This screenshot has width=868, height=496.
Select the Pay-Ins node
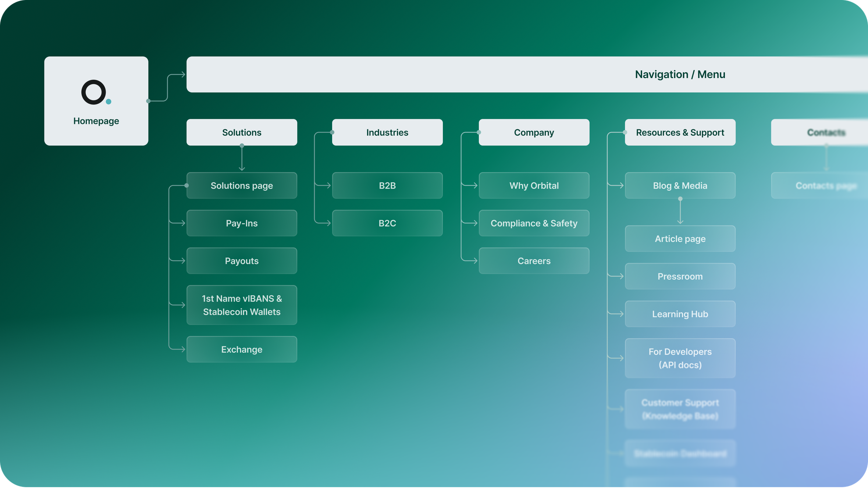point(242,223)
